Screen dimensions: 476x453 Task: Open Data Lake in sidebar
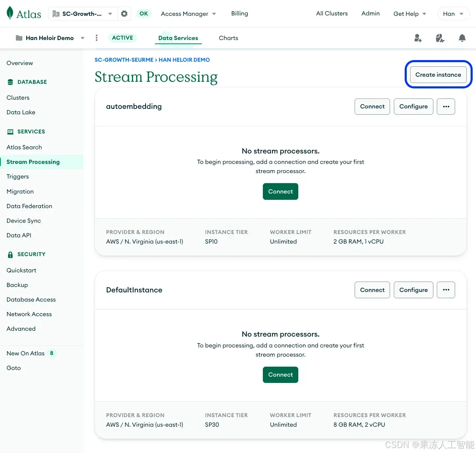pyautogui.click(x=21, y=112)
